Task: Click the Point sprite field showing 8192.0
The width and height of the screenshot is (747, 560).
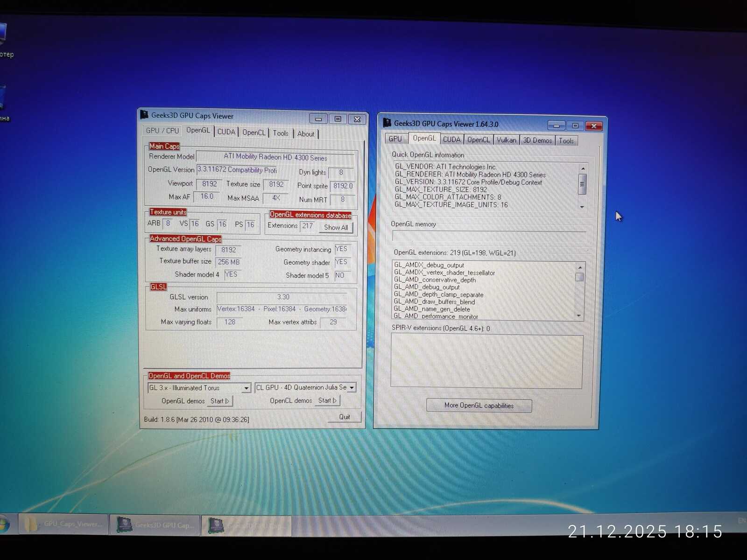Action: click(343, 186)
